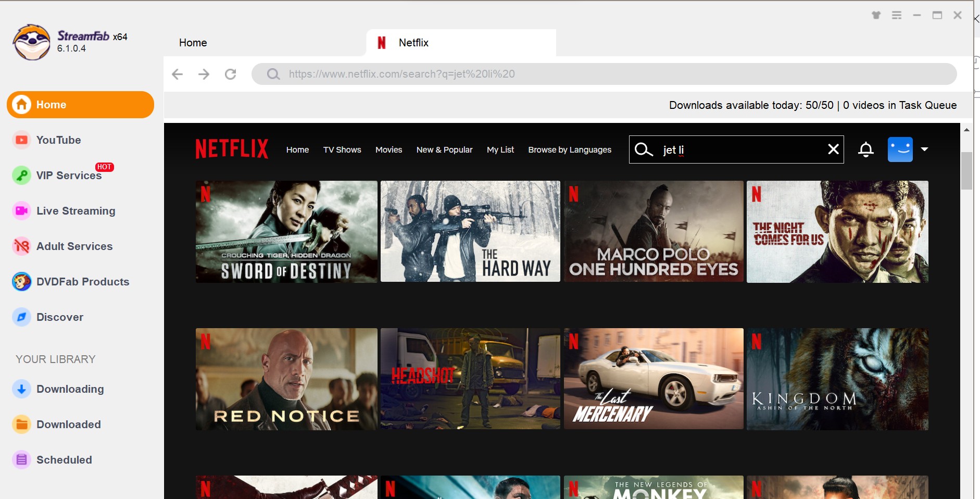Switch to the Netflix browser tab
Screen dimensions: 980x499
click(461, 43)
